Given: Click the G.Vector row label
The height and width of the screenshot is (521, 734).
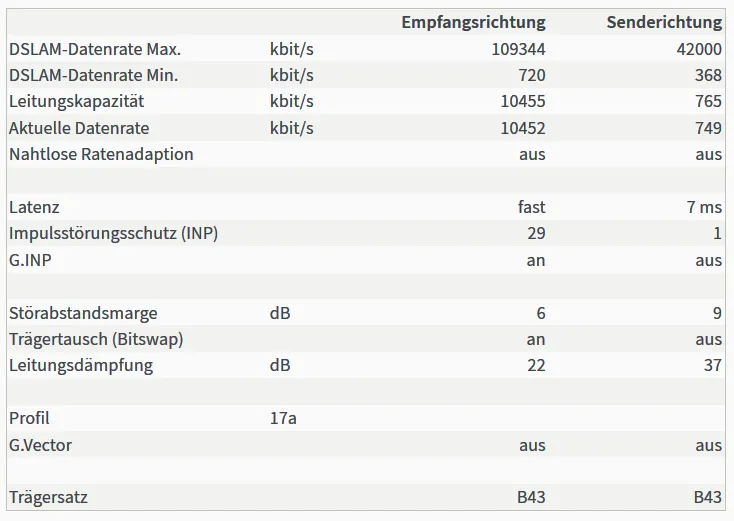Looking at the screenshot, I should (40, 445).
